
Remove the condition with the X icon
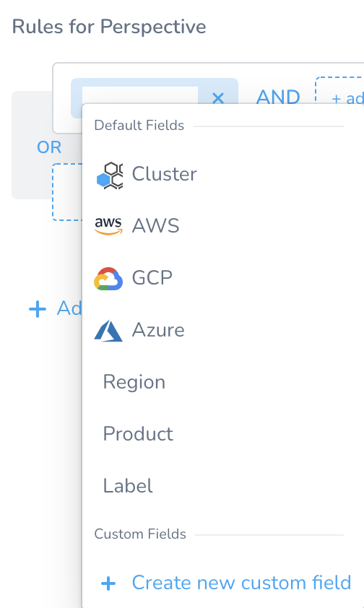(x=218, y=98)
